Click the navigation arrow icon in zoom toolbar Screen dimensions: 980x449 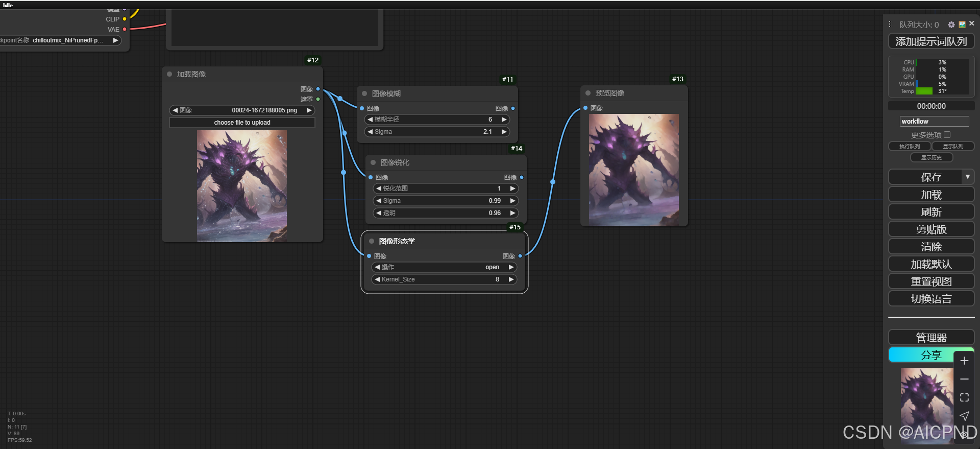[x=964, y=416]
